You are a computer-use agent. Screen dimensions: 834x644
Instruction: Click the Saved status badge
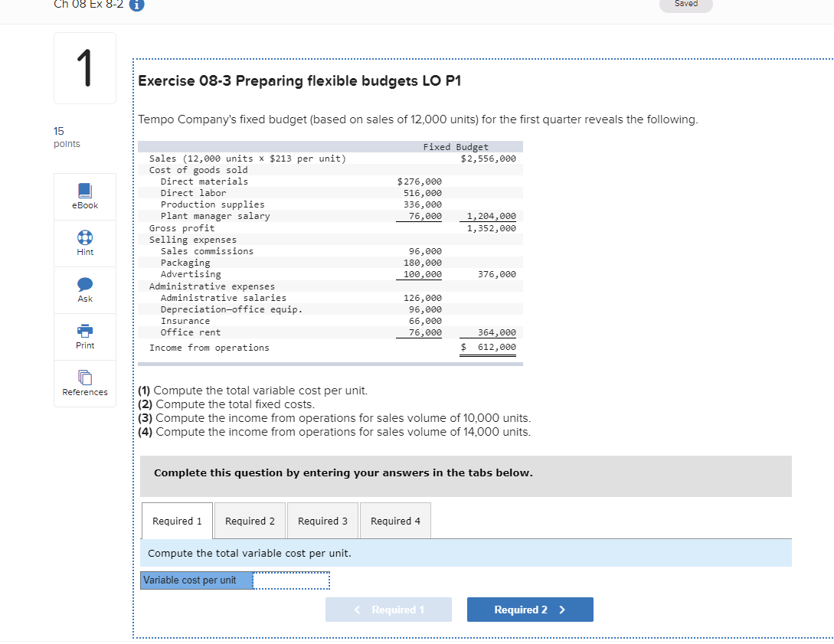click(x=685, y=5)
